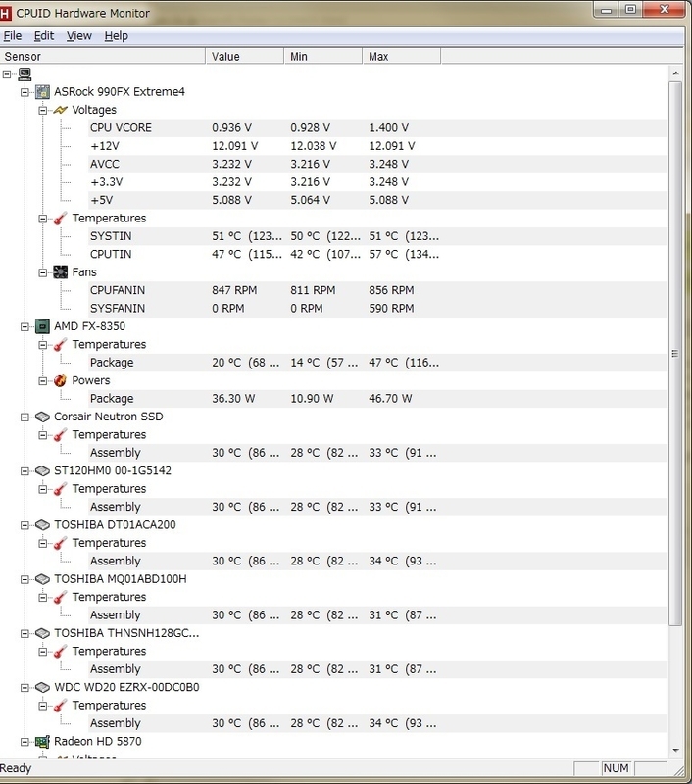Click the 856 RPM max CPUFANIN value
692x784 pixels.
tap(391, 290)
